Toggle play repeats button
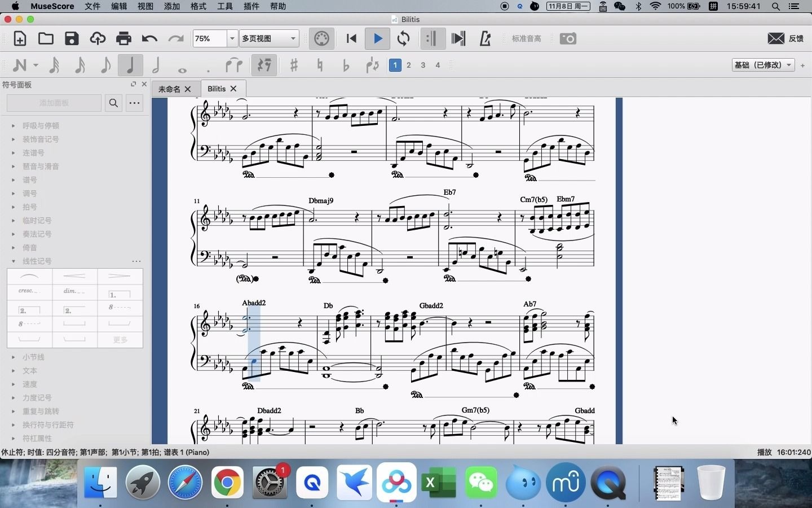This screenshot has height=508, width=812. (432, 38)
